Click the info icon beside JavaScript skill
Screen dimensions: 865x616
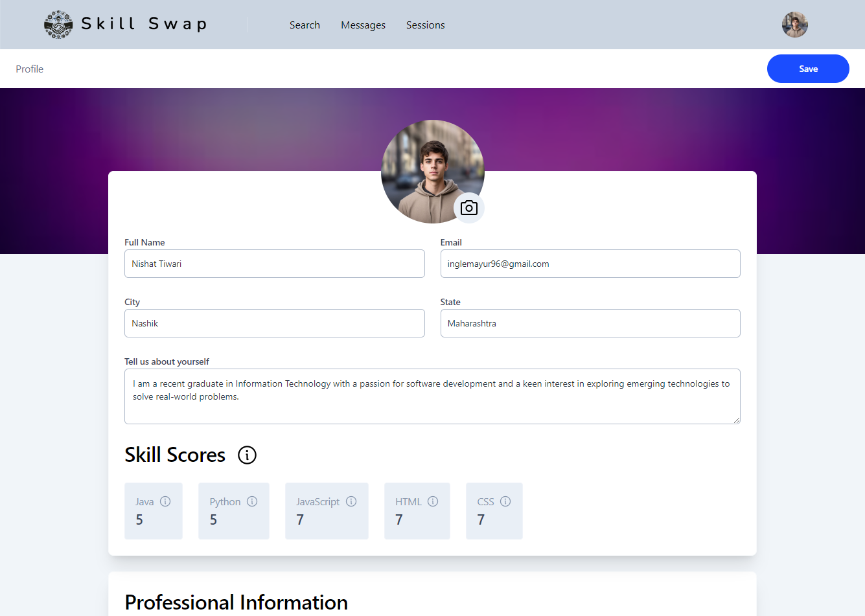[351, 501]
